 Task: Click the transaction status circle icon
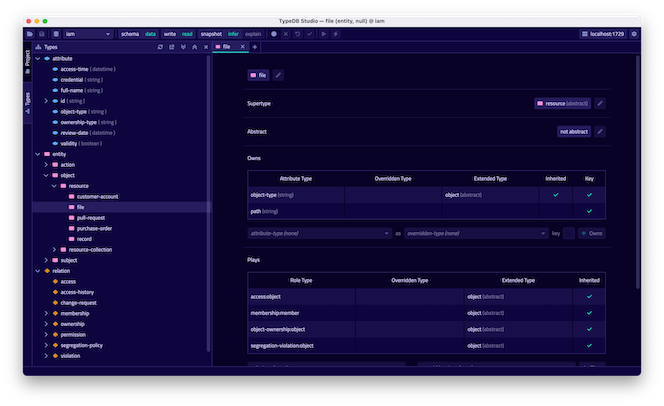tap(274, 34)
